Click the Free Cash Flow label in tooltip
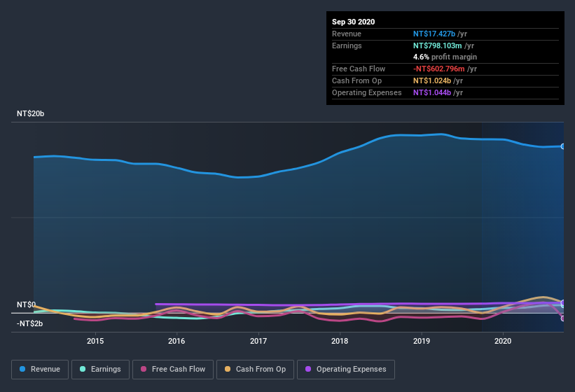575x392 pixels. [x=359, y=69]
